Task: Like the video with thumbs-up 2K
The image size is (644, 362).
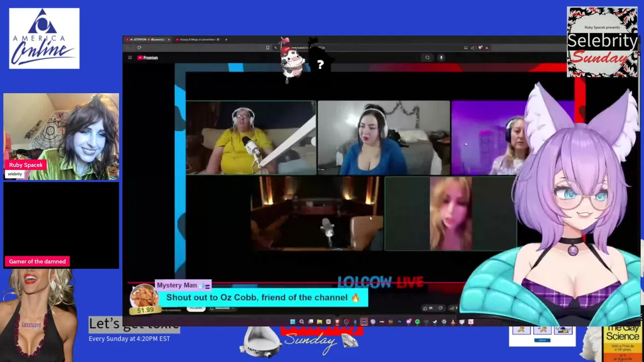Action: click(x=428, y=308)
